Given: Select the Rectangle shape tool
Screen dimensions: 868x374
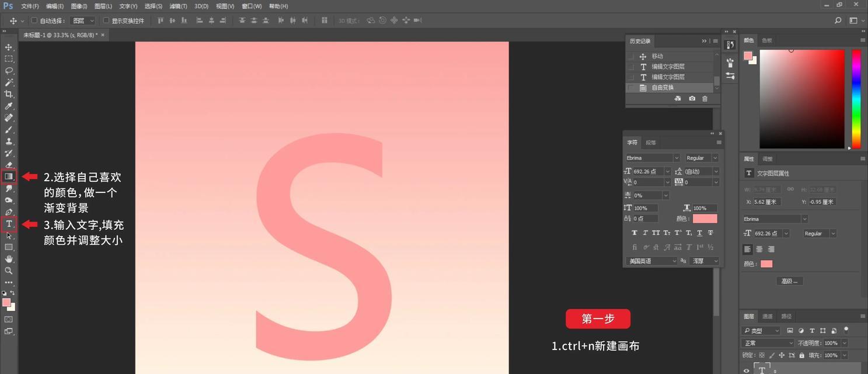Looking at the screenshot, I should [x=9, y=247].
